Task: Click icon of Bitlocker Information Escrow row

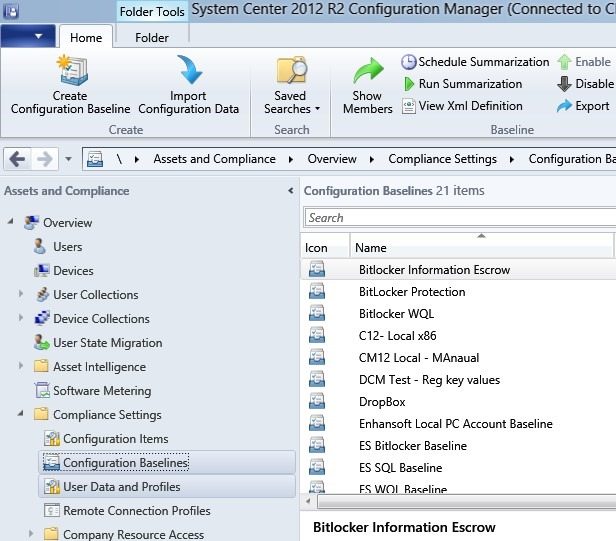Action: click(317, 270)
